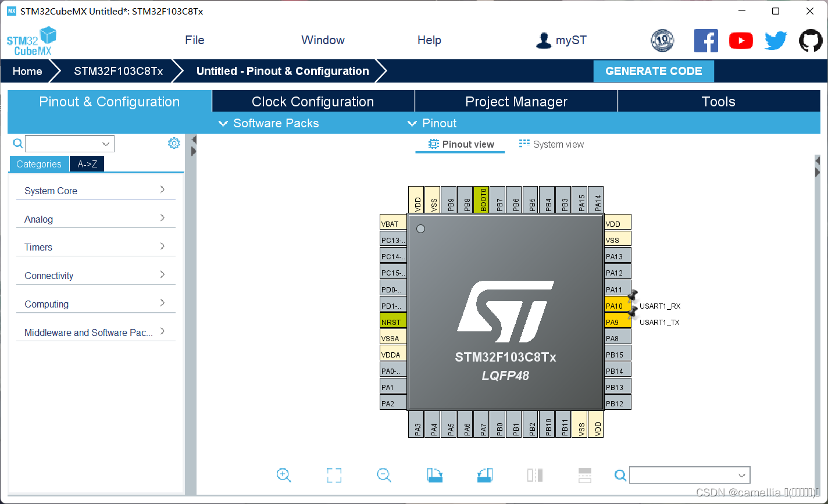
Task: Click the best fit view icon
Action: point(334,475)
